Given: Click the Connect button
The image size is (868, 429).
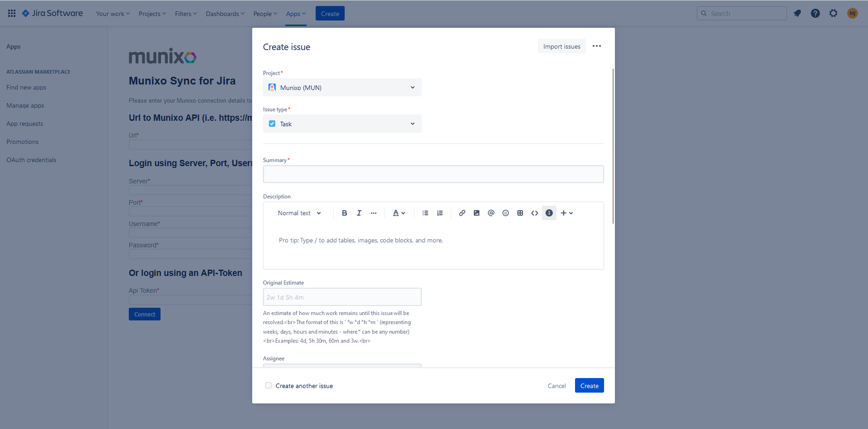Looking at the screenshot, I should click(x=144, y=314).
